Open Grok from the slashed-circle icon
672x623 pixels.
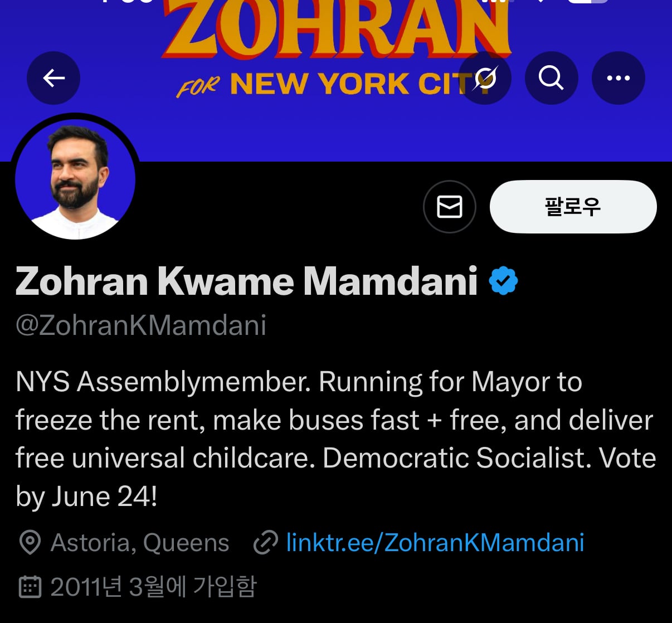[485, 78]
